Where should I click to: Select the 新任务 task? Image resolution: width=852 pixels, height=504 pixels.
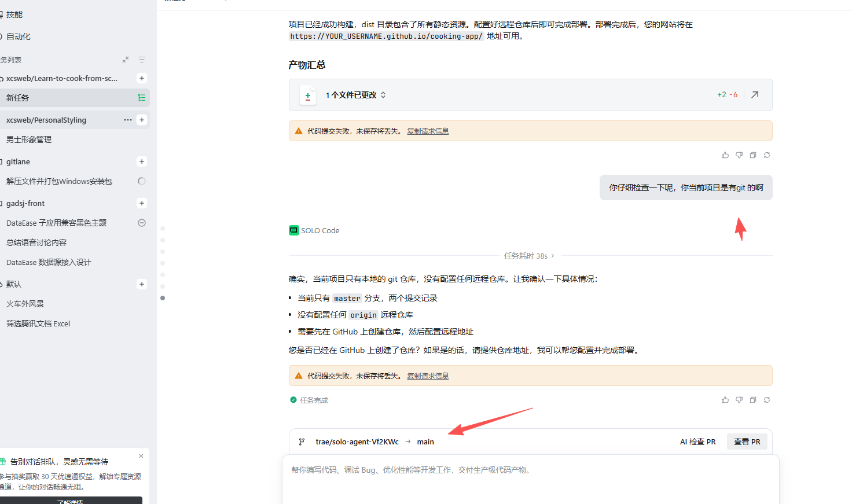[75, 98]
